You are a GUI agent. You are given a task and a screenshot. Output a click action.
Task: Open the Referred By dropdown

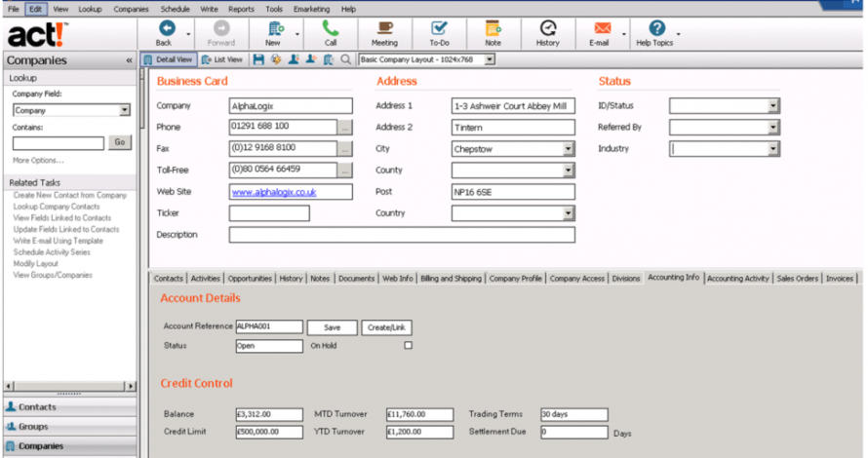773,128
